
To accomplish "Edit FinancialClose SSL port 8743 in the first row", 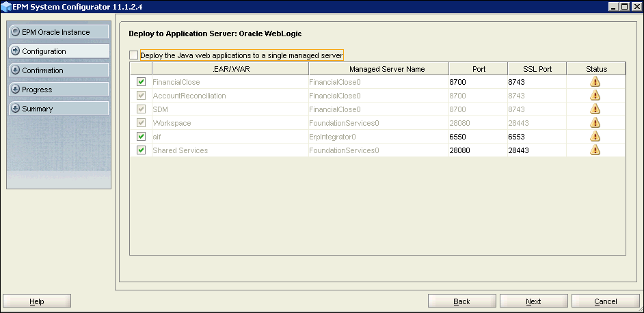I will tap(537, 82).
